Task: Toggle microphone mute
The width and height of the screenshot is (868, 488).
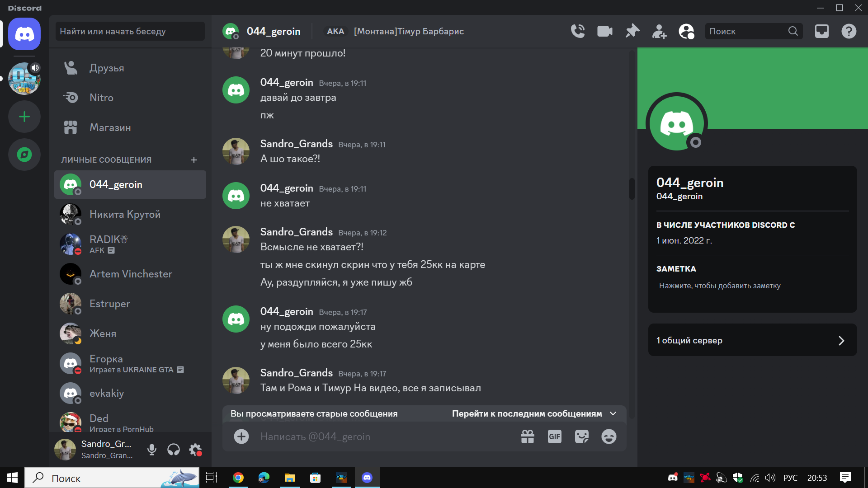Action: coord(152,450)
